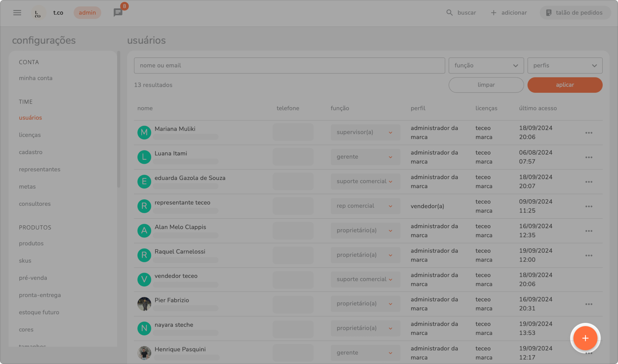Click the t.co brand logo avatar
Screen dimensions: 618x364
(38, 13)
